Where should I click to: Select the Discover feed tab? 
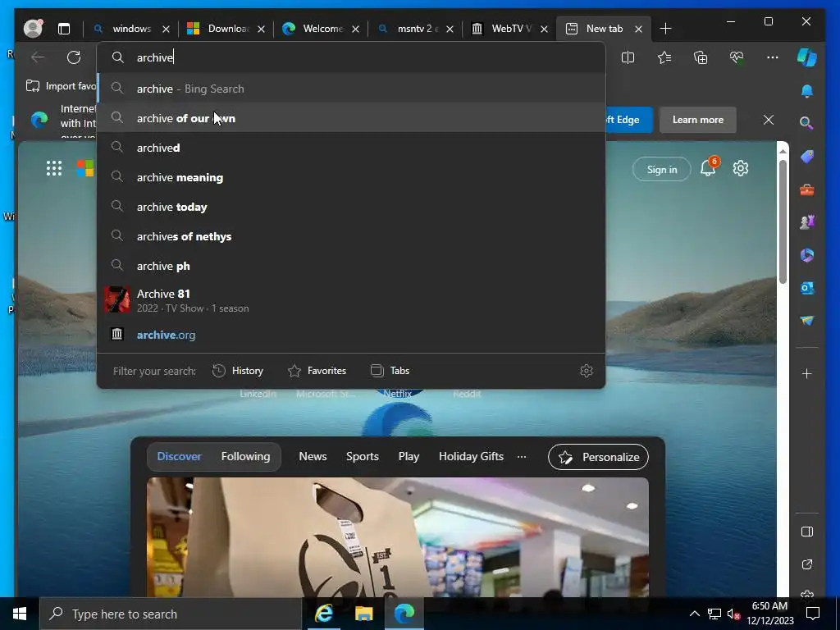click(179, 456)
